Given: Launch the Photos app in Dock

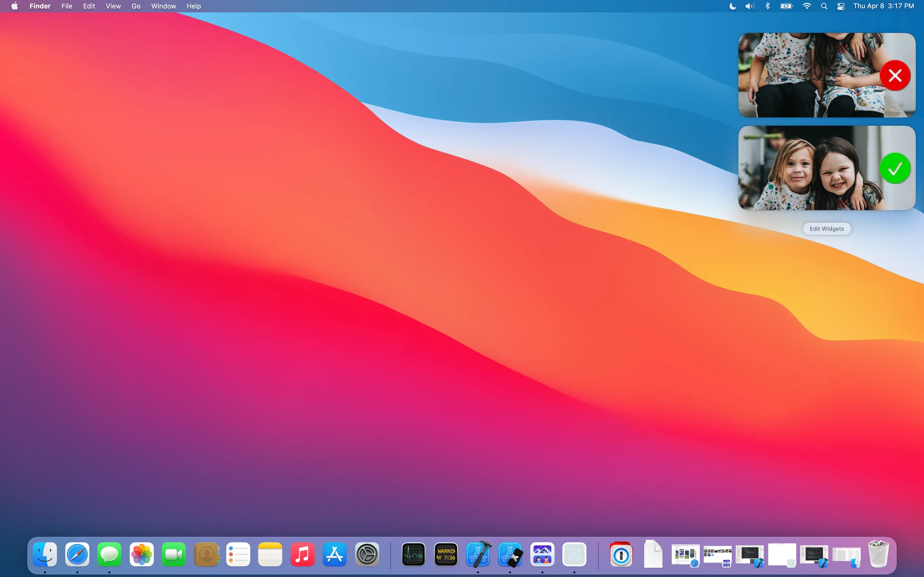Looking at the screenshot, I should click(142, 554).
